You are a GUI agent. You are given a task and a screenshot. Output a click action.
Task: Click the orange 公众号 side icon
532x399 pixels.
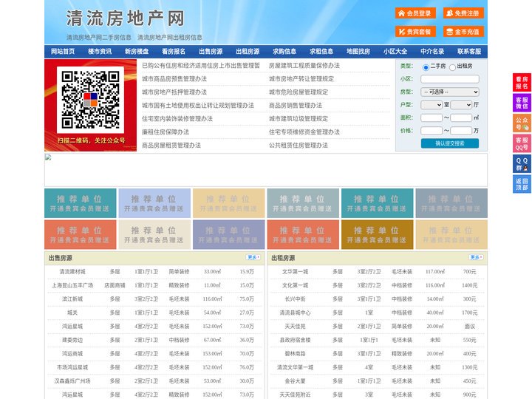tap(522, 123)
